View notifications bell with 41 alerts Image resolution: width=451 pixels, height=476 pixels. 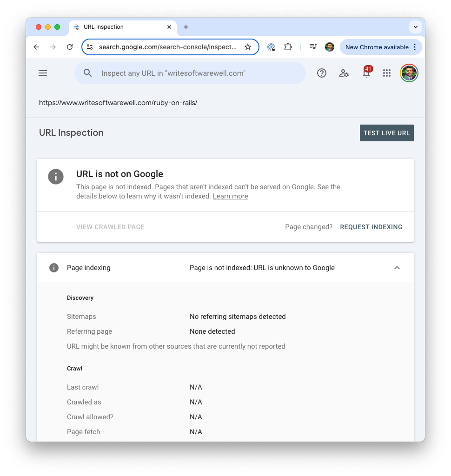point(366,72)
